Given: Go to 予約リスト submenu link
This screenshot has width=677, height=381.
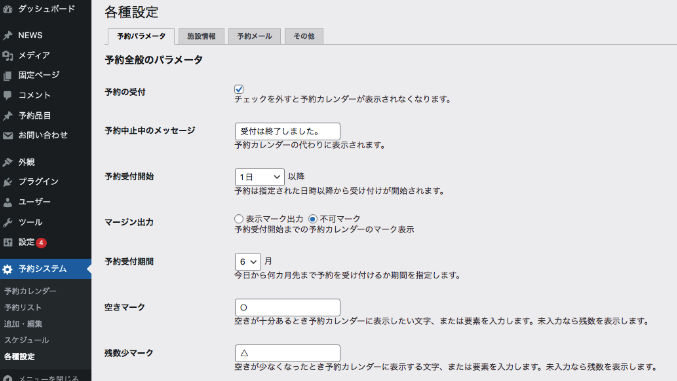Looking at the screenshot, I should [23, 308].
